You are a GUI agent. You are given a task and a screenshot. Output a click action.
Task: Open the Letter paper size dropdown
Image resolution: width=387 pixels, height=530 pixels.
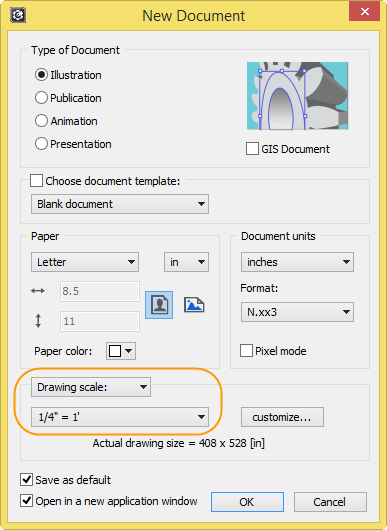(x=85, y=262)
